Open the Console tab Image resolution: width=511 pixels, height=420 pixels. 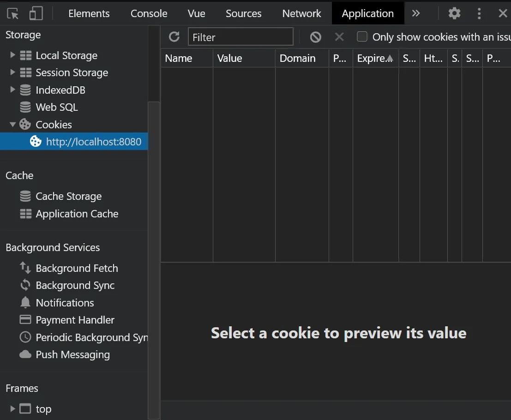(149, 14)
